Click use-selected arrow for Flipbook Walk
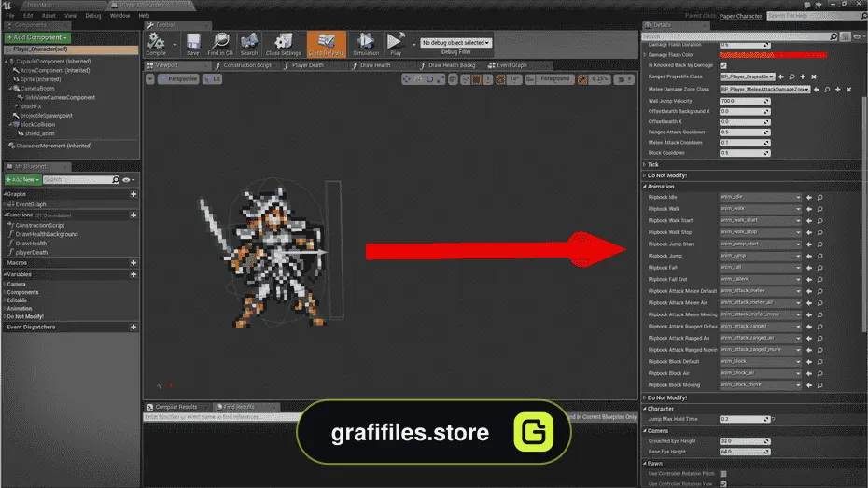This screenshot has width=868, height=488. pyautogui.click(x=809, y=209)
